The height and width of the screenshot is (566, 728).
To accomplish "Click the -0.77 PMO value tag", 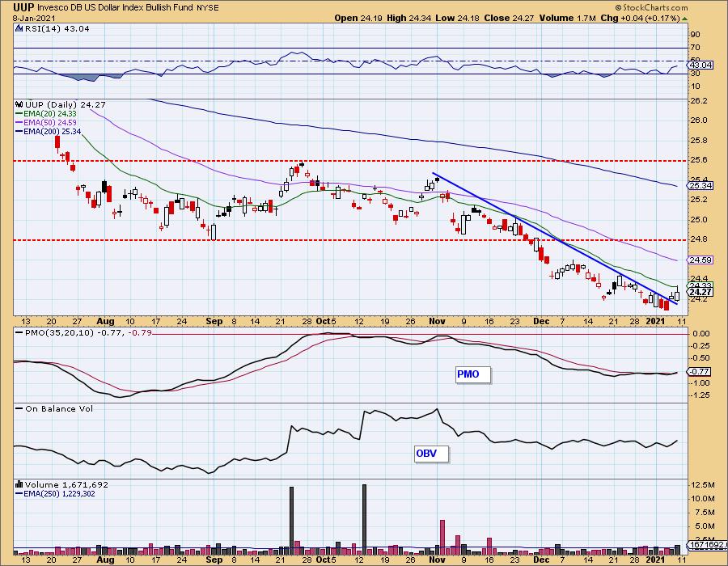I will (x=700, y=372).
